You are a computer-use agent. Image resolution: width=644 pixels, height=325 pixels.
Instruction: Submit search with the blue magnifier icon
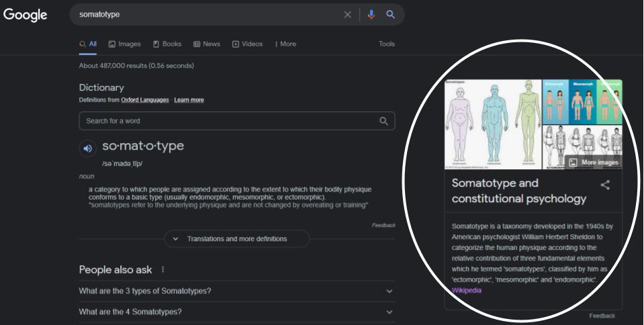point(391,15)
